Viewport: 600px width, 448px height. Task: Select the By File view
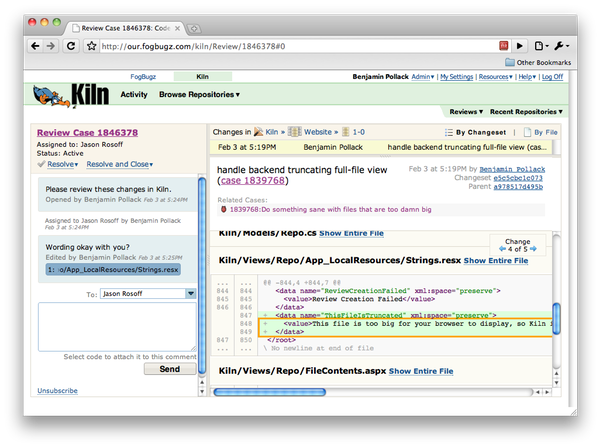point(546,132)
